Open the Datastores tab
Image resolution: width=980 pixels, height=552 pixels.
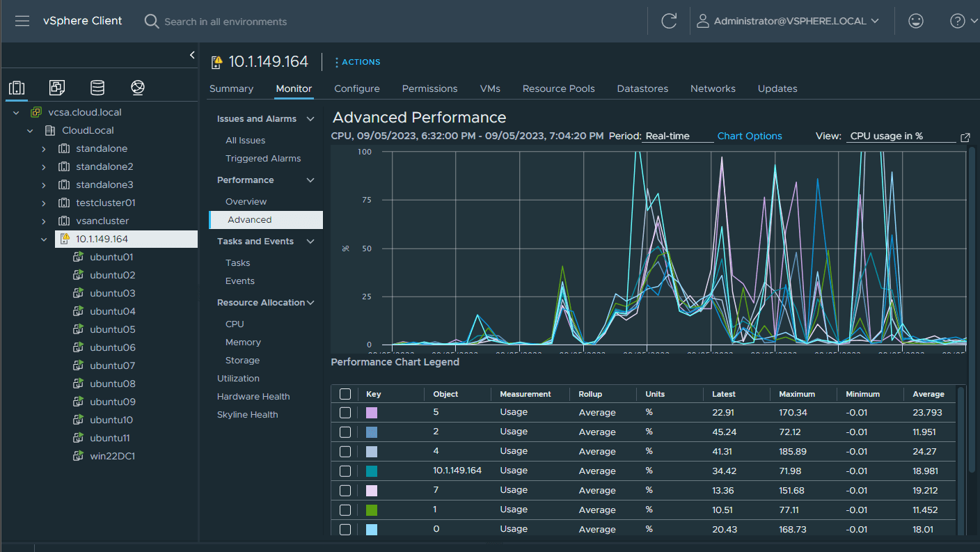[642, 88]
